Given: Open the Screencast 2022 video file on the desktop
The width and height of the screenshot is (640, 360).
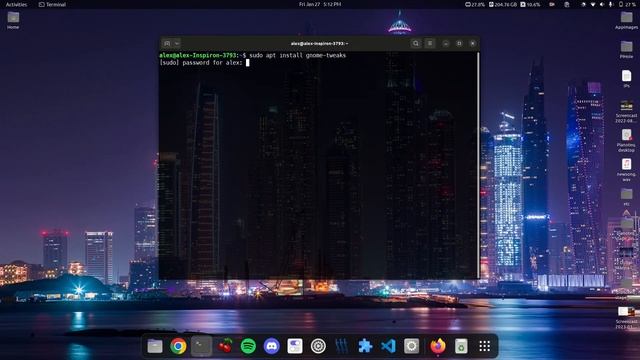Looking at the screenshot, I should point(626,111).
